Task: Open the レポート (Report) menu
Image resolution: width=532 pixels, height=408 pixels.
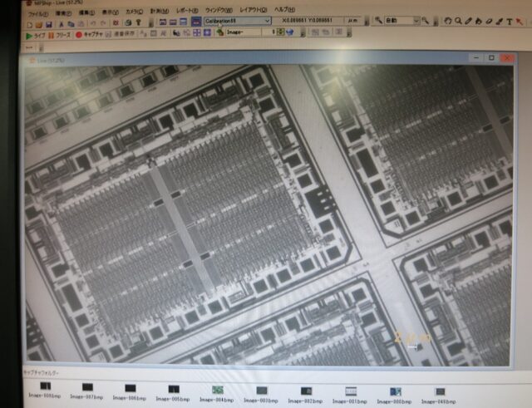Action: coord(187,11)
